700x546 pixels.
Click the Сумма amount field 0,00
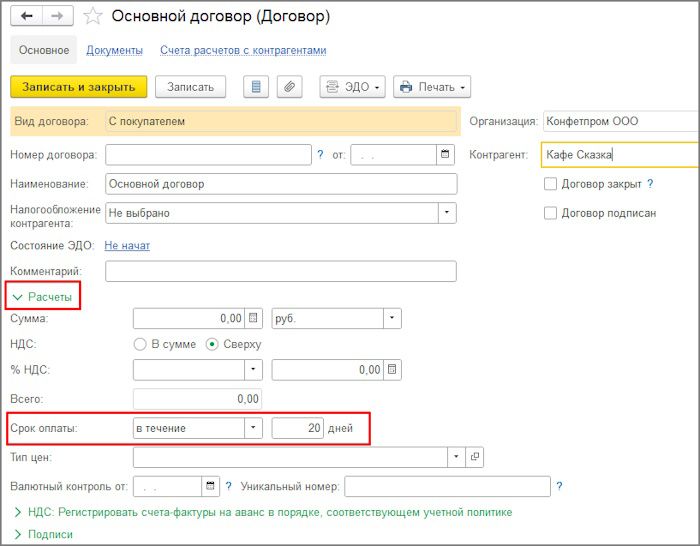click(x=189, y=318)
